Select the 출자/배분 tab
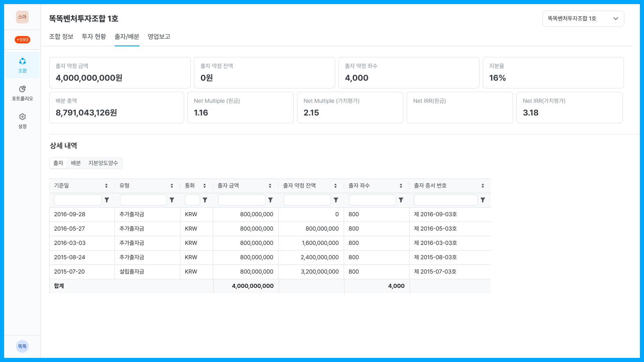This screenshot has height=362, width=644. coord(127,36)
